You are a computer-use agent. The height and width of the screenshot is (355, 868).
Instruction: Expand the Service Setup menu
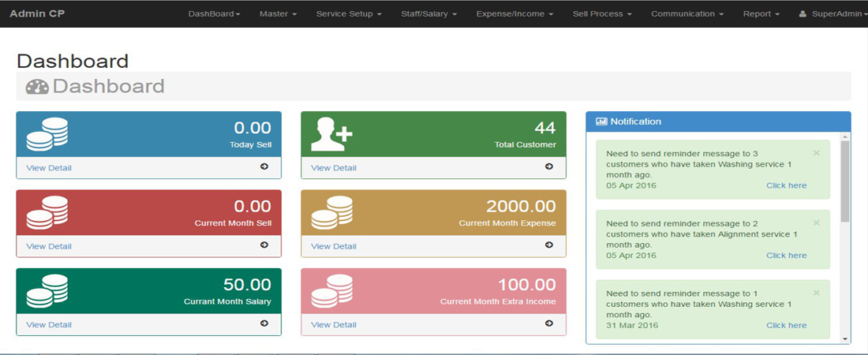pos(348,14)
